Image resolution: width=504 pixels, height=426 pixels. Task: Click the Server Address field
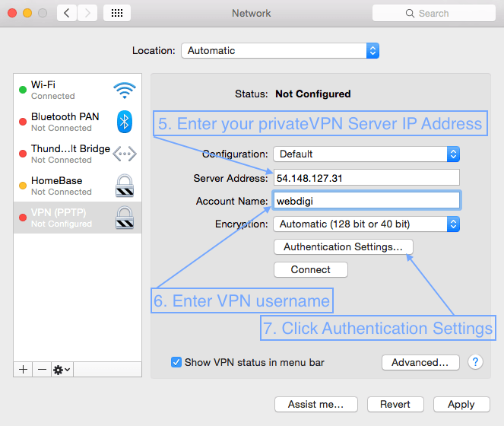coord(366,177)
